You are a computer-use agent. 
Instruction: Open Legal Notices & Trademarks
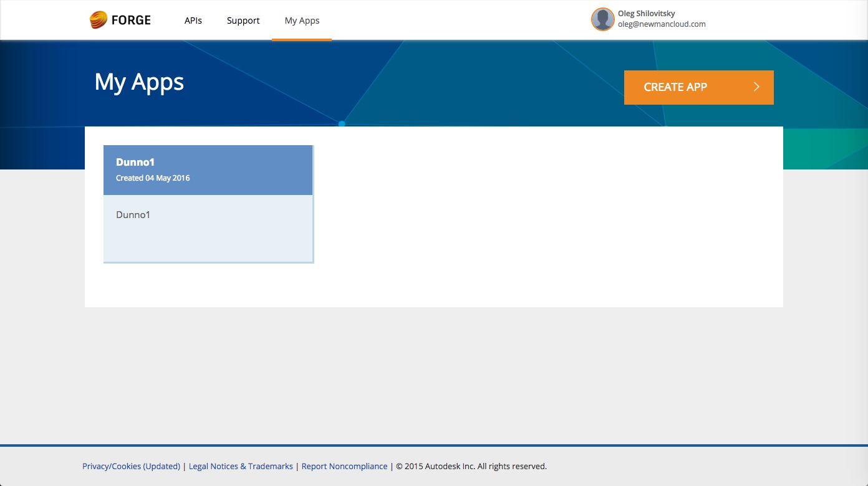point(241,466)
